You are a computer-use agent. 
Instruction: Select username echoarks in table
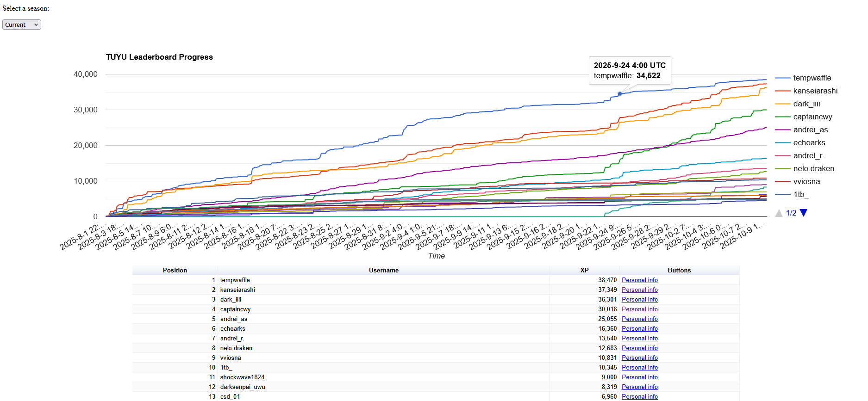(233, 328)
